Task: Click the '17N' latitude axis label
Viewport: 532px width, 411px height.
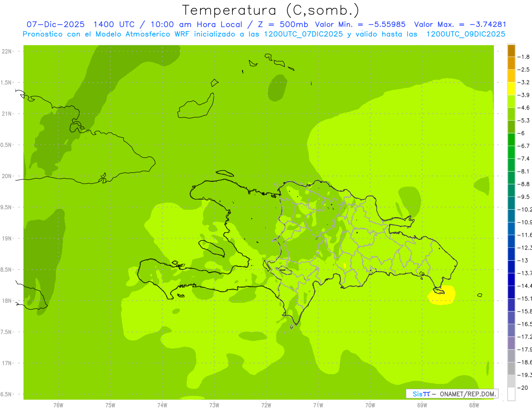Action: point(7,363)
